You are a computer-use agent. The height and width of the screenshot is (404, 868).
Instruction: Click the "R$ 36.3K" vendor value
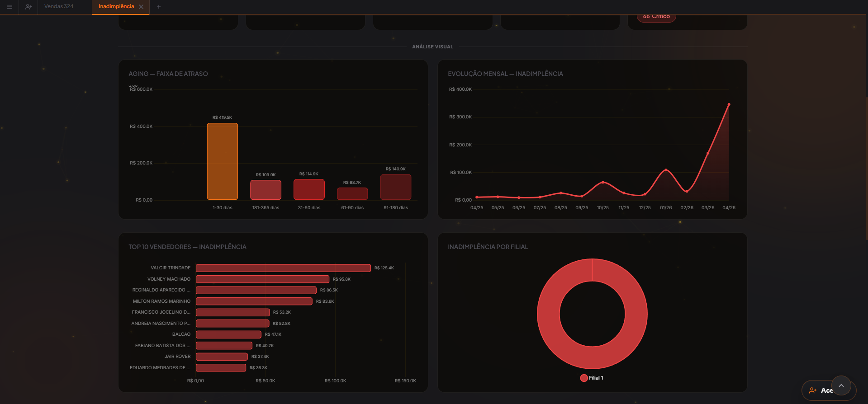click(x=259, y=368)
